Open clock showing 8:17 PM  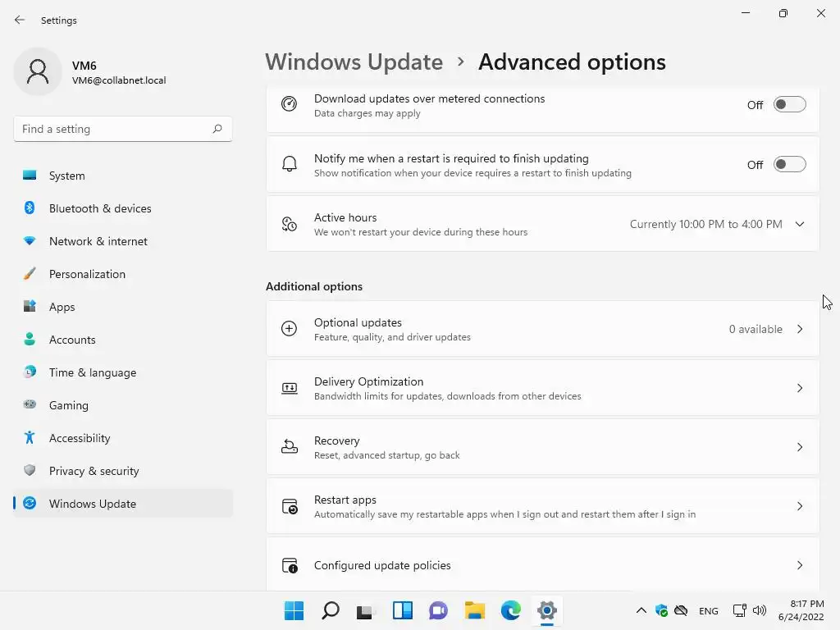pos(801,610)
